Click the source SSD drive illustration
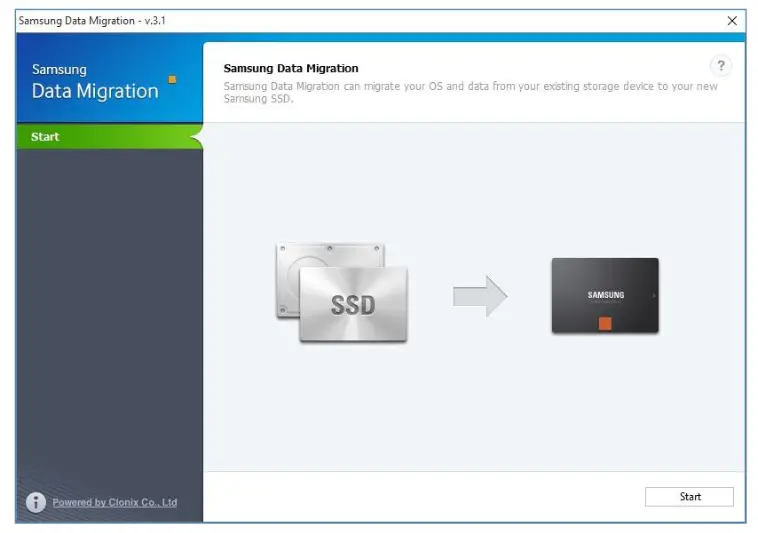The height and width of the screenshot is (533, 758). [x=342, y=292]
